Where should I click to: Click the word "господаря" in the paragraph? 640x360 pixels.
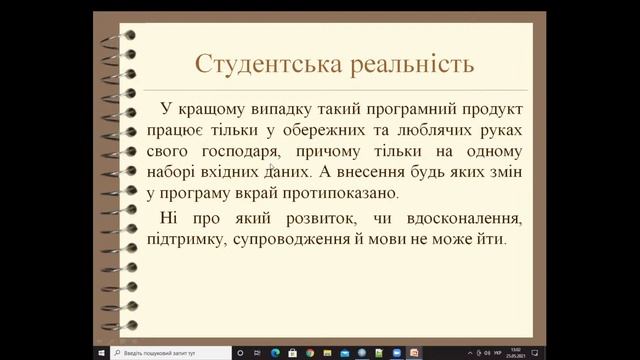click(241, 152)
